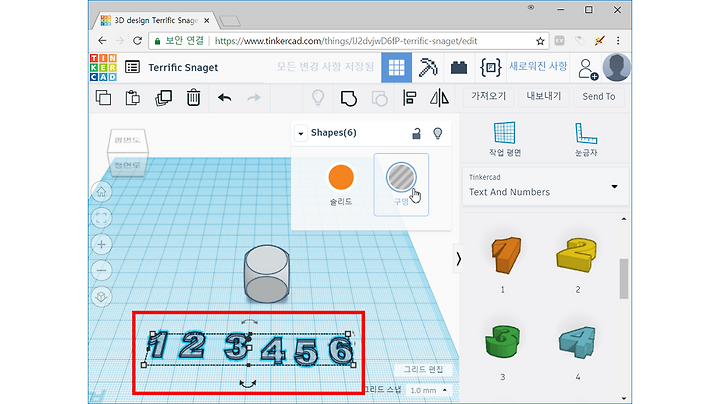Click the view cube top face
The height and width of the screenshot is (404, 720).
point(128,140)
